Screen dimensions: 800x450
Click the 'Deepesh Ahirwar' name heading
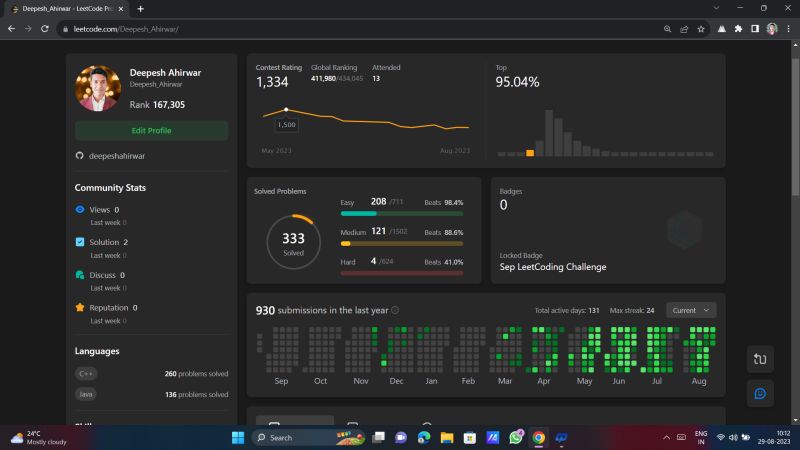click(x=165, y=72)
